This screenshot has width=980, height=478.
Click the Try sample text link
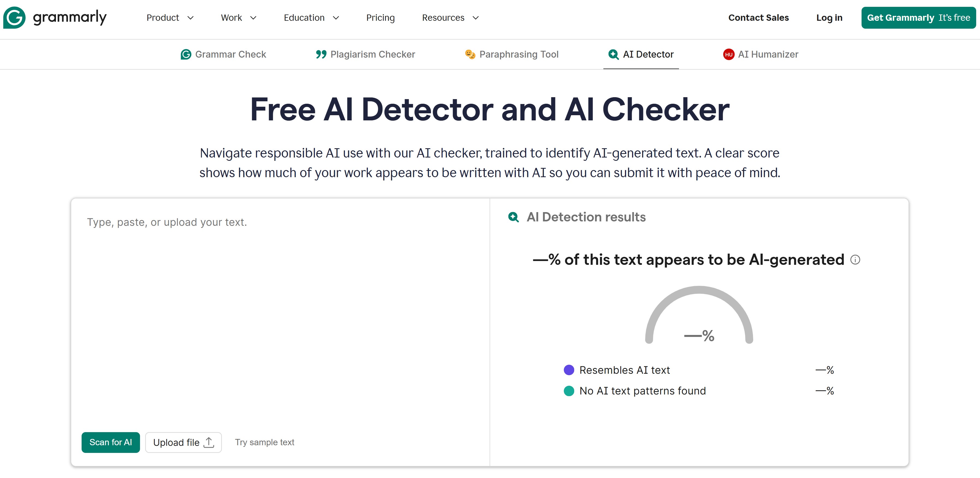pos(264,442)
